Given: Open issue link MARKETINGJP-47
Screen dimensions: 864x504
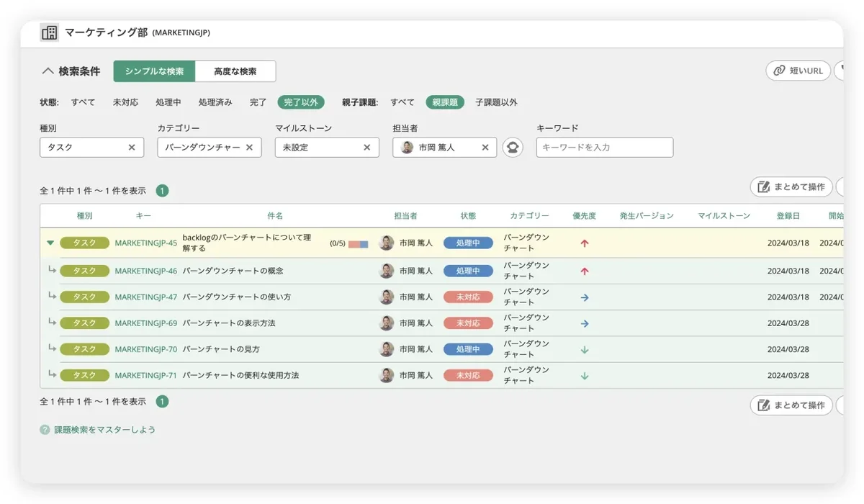Looking at the screenshot, I should [x=145, y=297].
